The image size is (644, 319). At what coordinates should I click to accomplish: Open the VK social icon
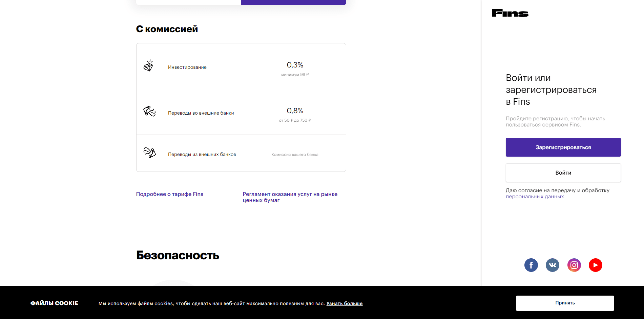pyautogui.click(x=552, y=265)
